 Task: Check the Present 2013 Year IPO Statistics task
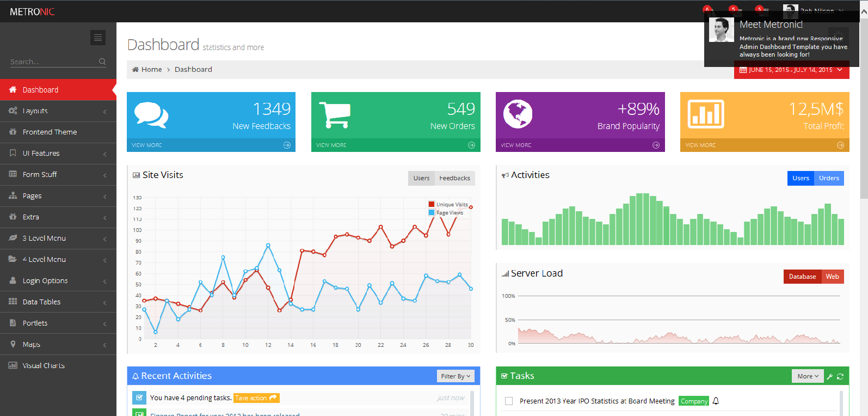(509, 401)
